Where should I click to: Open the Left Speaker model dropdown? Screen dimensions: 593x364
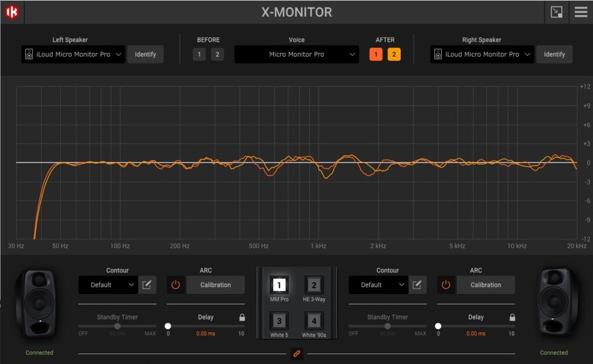click(72, 54)
